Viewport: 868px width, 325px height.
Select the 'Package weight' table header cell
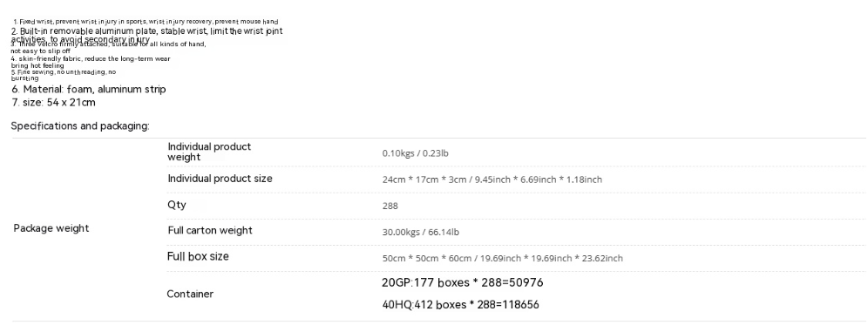[51, 228]
